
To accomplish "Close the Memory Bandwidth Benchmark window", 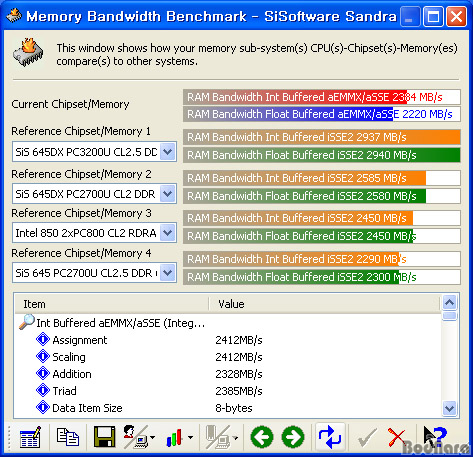I will 456,17.
